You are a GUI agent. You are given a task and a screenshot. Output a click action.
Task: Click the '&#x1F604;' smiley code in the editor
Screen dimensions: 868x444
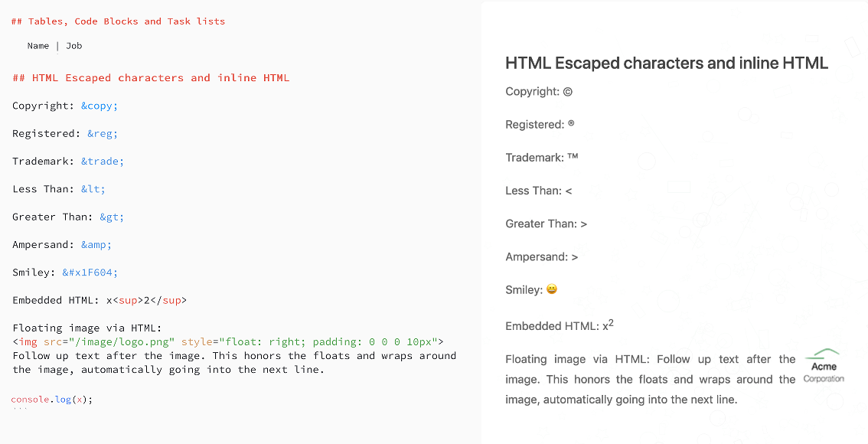tap(90, 273)
